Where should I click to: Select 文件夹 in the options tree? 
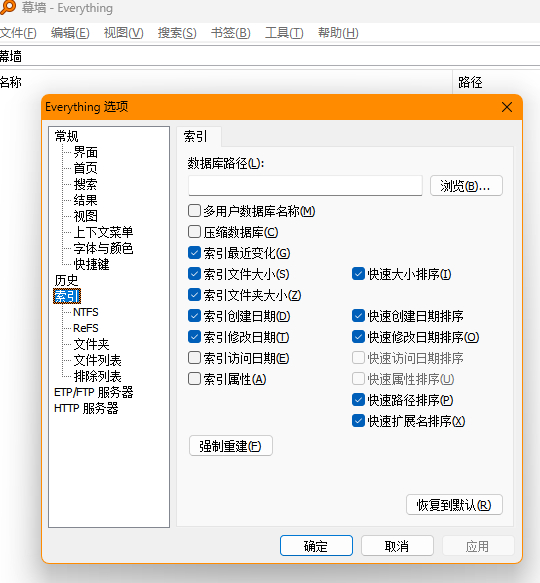click(x=91, y=344)
